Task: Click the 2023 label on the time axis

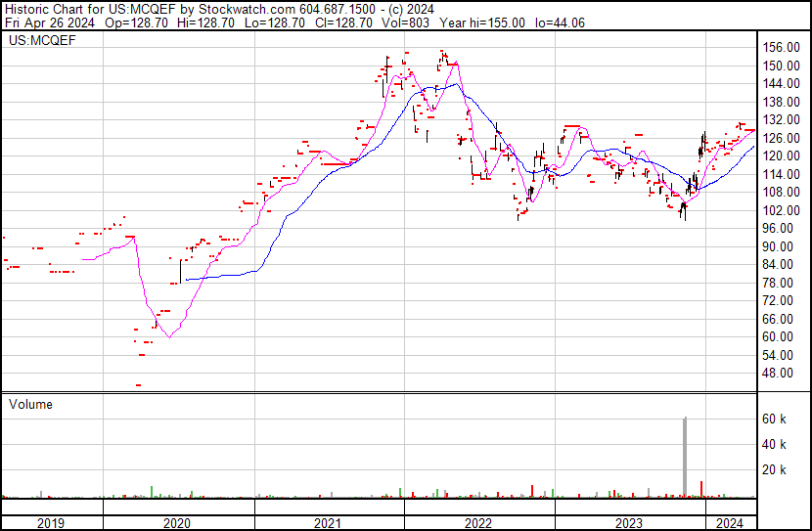Action: pyautogui.click(x=627, y=523)
